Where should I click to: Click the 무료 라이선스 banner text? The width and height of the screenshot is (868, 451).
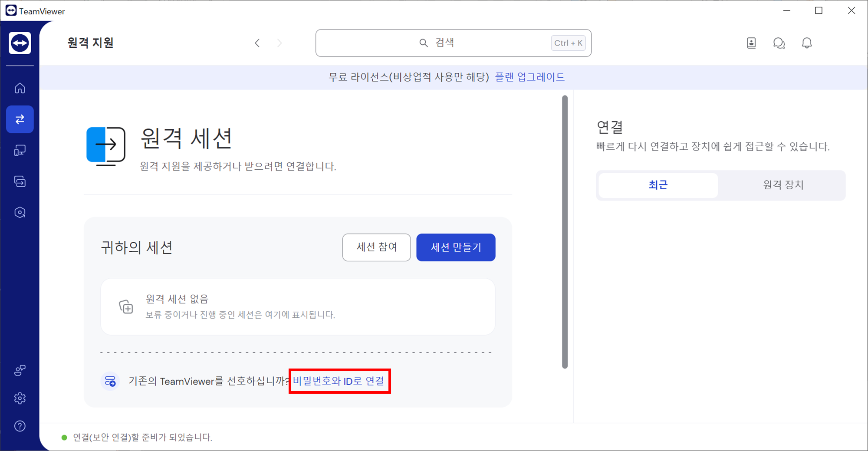tap(408, 77)
